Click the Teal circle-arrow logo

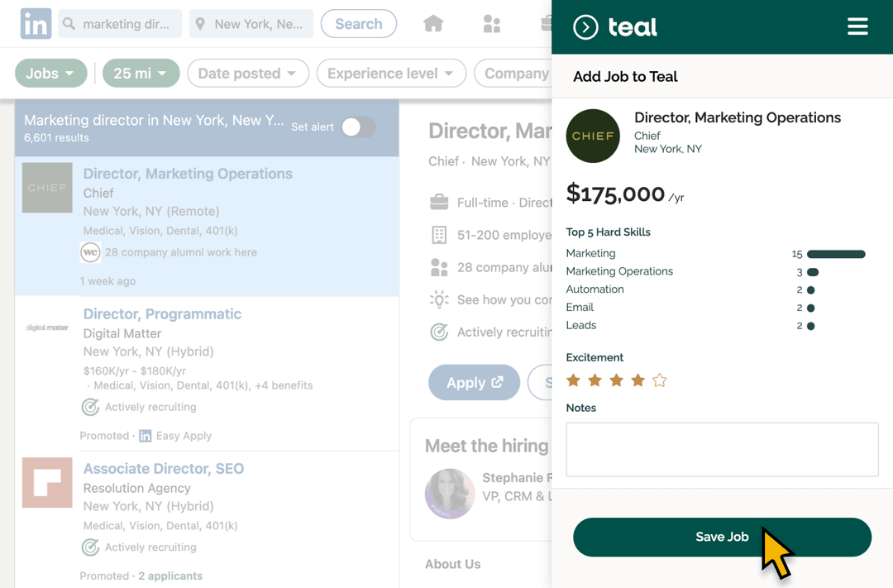tap(585, 26)
